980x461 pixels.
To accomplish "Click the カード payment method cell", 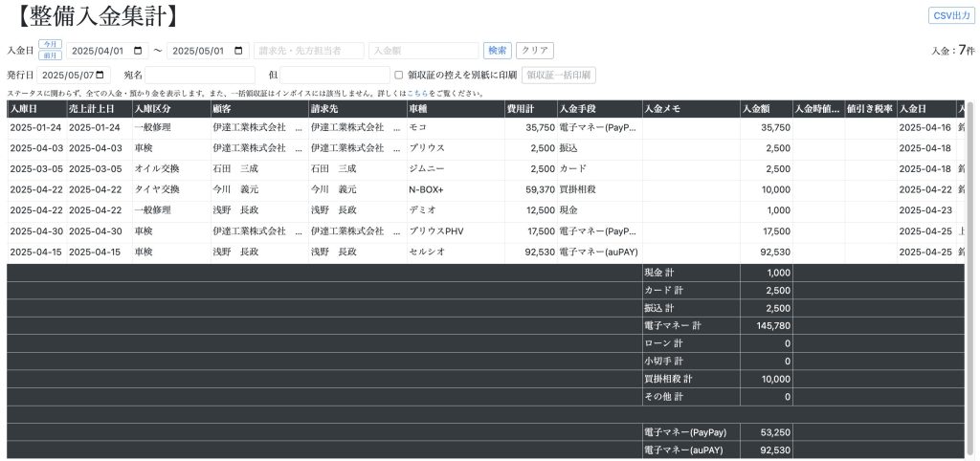I will click(x=600, y=168).
